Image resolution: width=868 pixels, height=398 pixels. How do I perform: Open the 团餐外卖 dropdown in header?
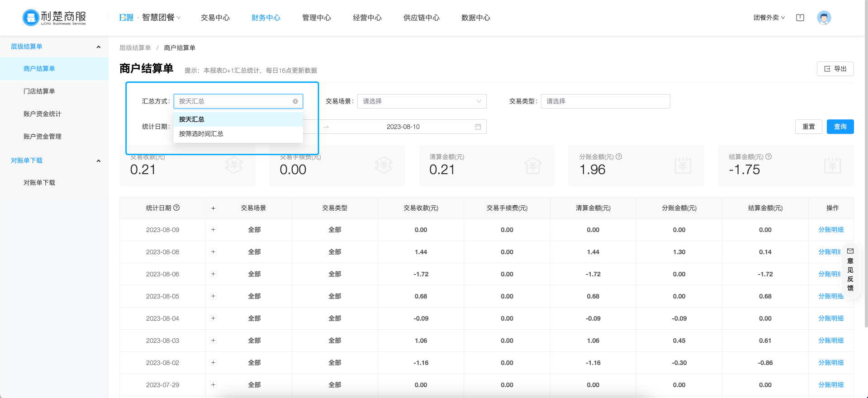(769, 18)
